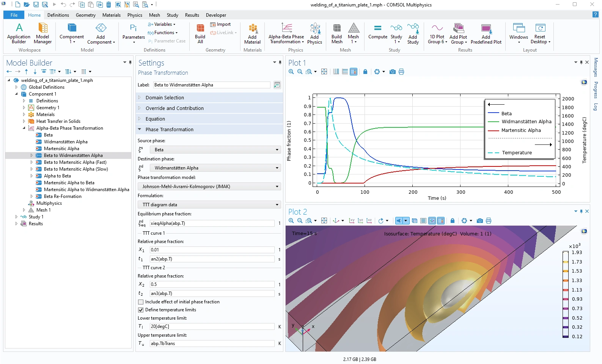Uncheck Define temperature limits checkbox
The image size is (602, 364).
coord(141,310)
